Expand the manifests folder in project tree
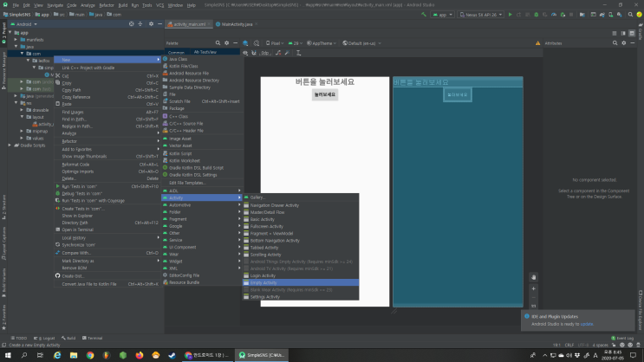 pyautogui.click(x=16, y=40)
